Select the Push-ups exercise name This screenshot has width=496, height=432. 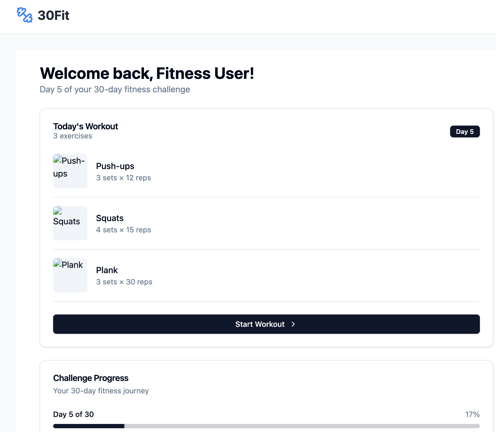point(115,166)
